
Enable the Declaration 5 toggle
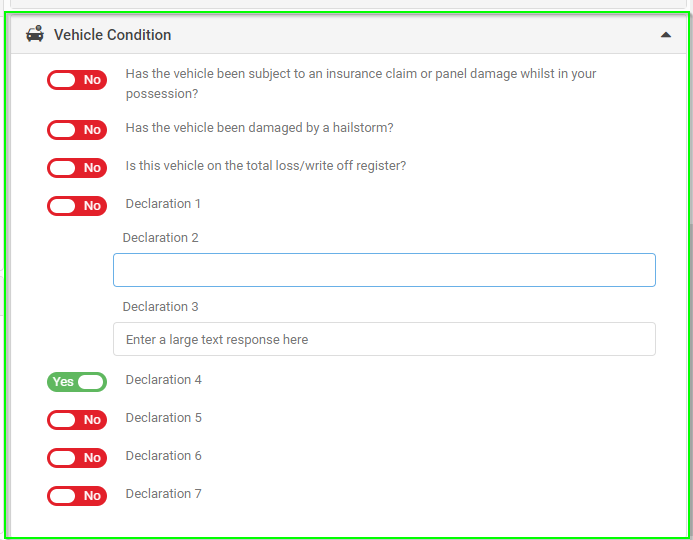[77, 420]
